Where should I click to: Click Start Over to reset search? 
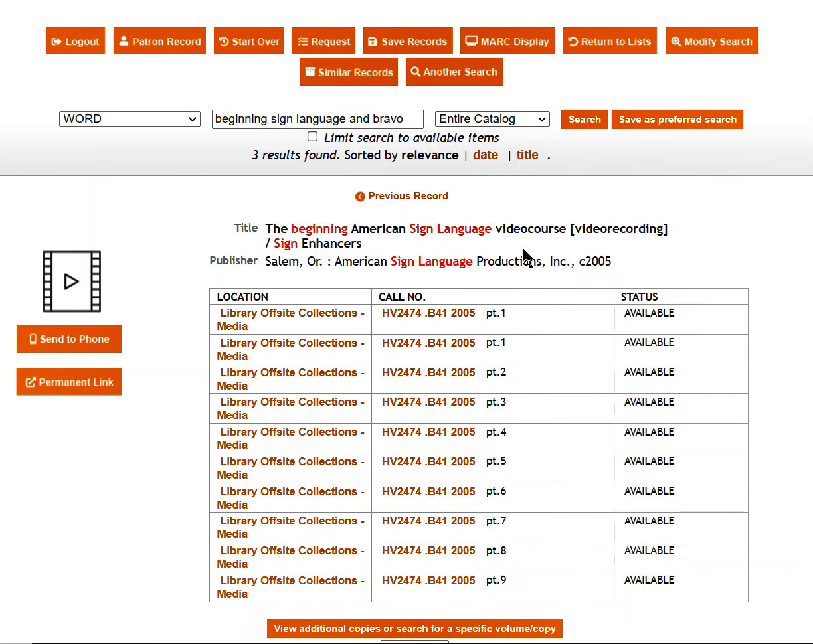point(249,41)
